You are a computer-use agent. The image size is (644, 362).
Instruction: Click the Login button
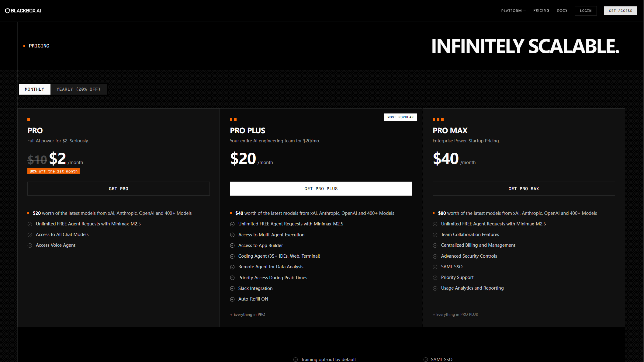[586, 11]
